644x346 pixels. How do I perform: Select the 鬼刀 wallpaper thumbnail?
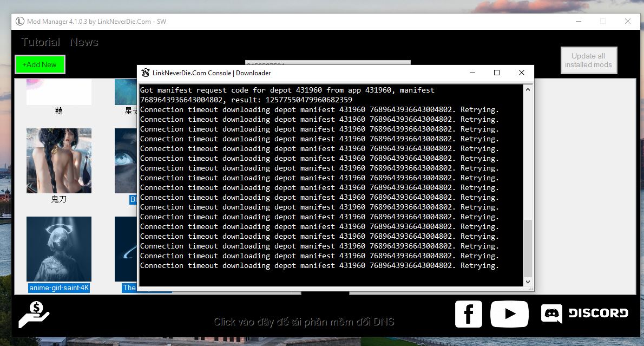click(59, 161)
